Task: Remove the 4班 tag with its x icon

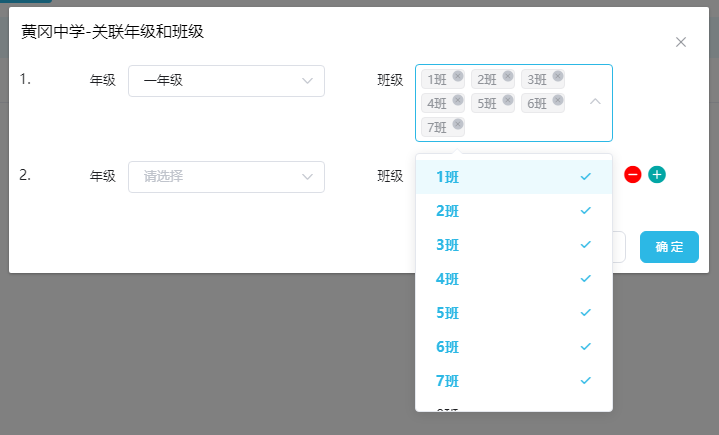Action: pyautogui.click(x=458, y=100)
